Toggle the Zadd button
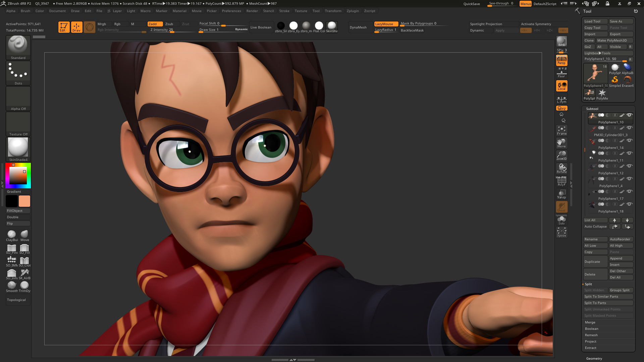Screen dimensions: 644x362 point(155,24)
